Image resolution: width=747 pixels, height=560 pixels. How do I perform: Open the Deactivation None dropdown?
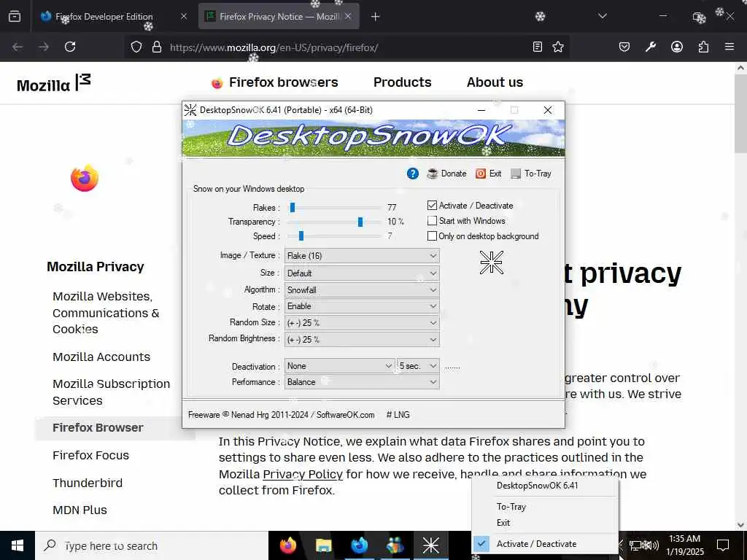(339, 366)
